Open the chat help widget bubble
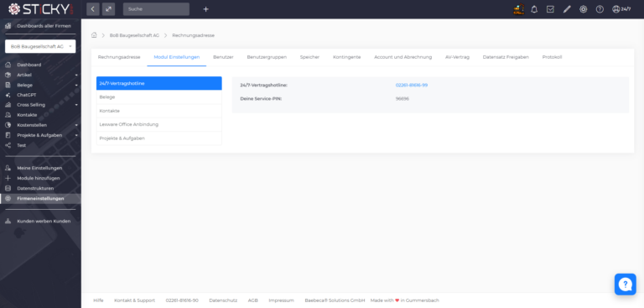The width and height of the screenshot is (644, 308). 625,285
